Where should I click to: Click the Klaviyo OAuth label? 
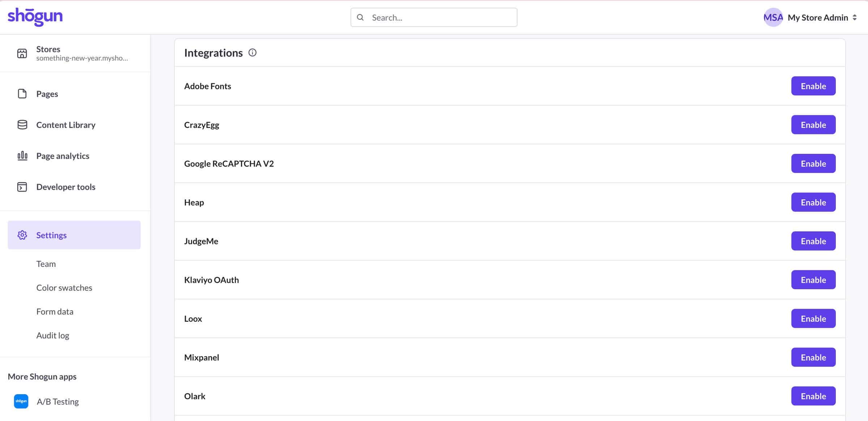point(212,280)
